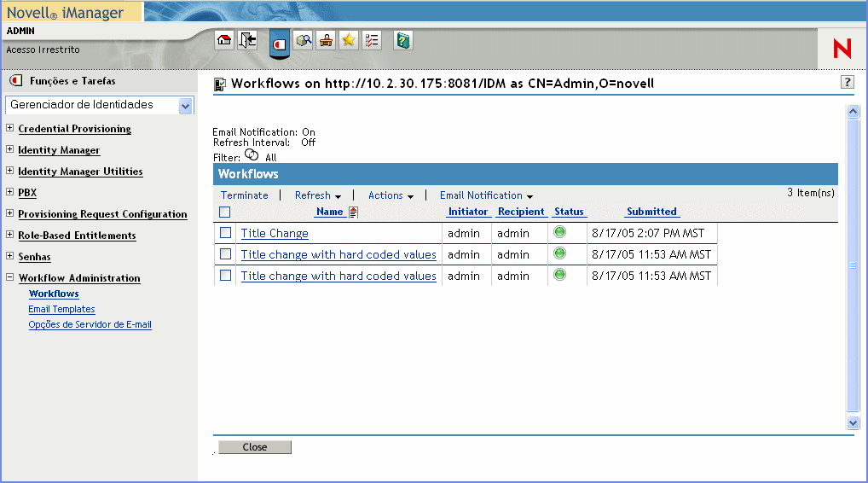Viewport: 868px width, 483px height.
Task: Click Terminate in the workflows toolbar
Action: click(244, 195)
